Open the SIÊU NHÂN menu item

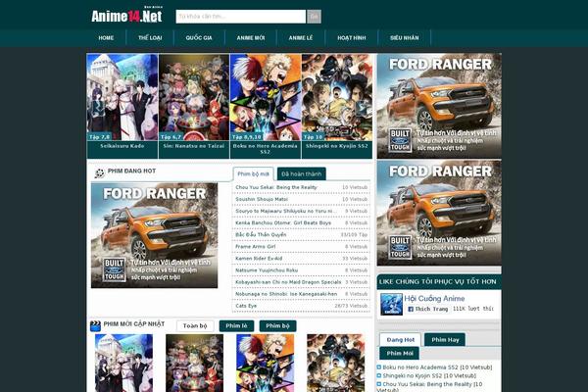pyautogui.click(x=404, y=38)
